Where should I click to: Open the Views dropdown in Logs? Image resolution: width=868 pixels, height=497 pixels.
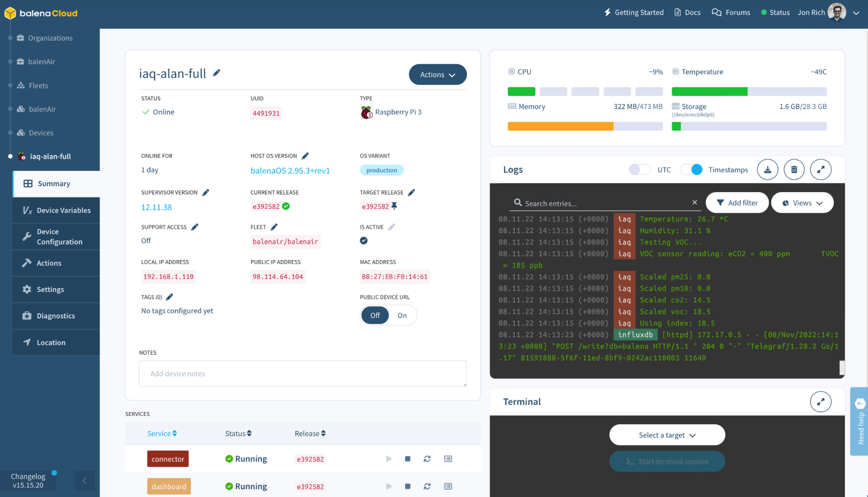click(802, 202)
